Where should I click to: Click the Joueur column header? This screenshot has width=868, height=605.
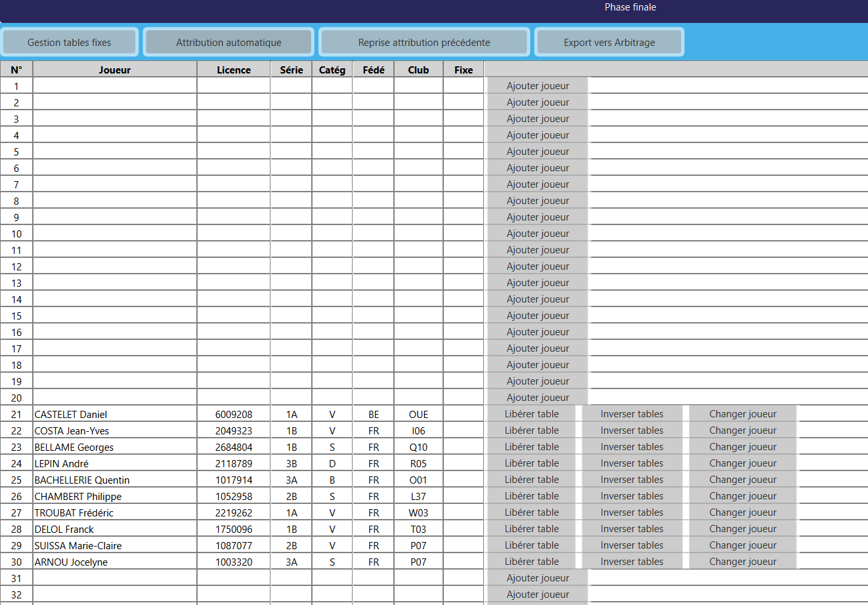[115, 70]
